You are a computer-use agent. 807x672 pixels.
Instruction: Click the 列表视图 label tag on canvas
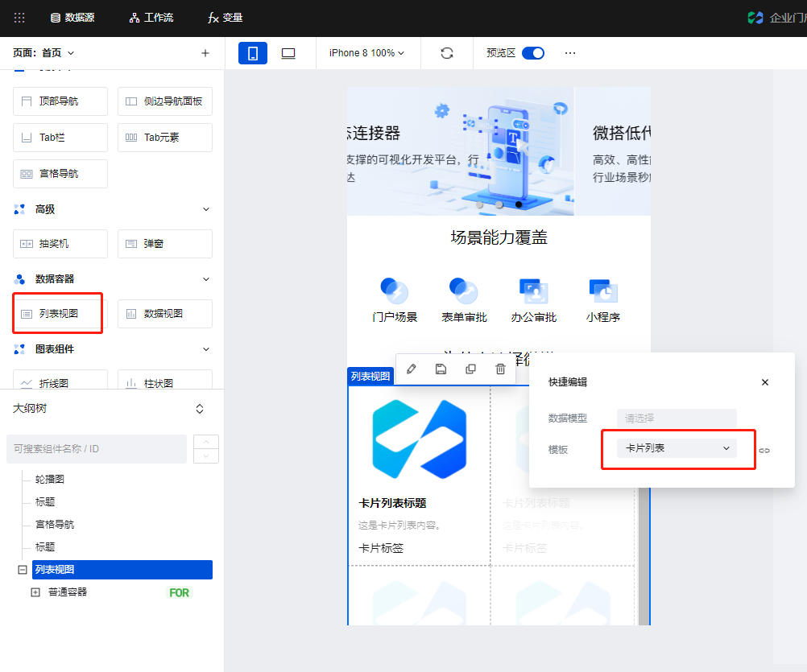click(x=370, y=377)
